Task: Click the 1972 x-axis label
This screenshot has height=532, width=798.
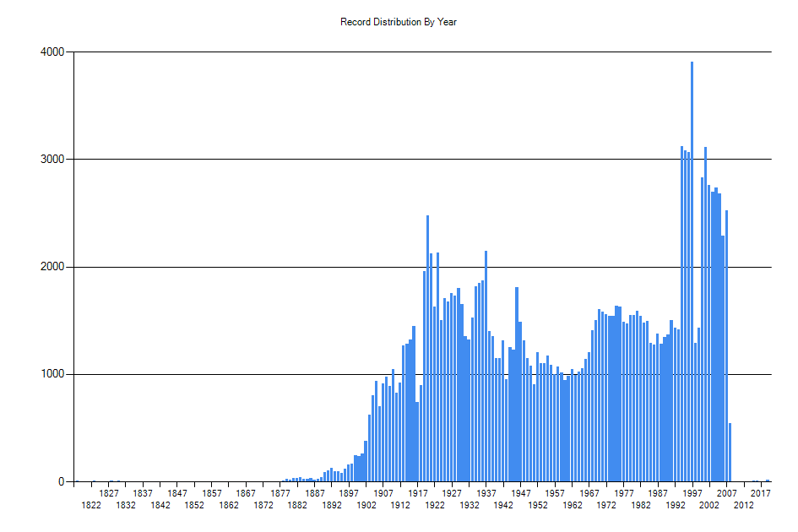Action: (606, 505)
